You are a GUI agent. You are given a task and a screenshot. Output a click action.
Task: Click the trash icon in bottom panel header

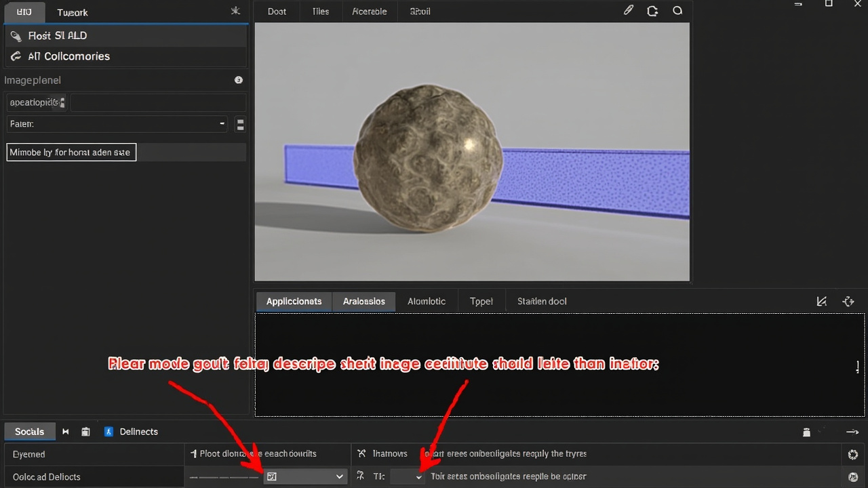[x=806, y=432]
